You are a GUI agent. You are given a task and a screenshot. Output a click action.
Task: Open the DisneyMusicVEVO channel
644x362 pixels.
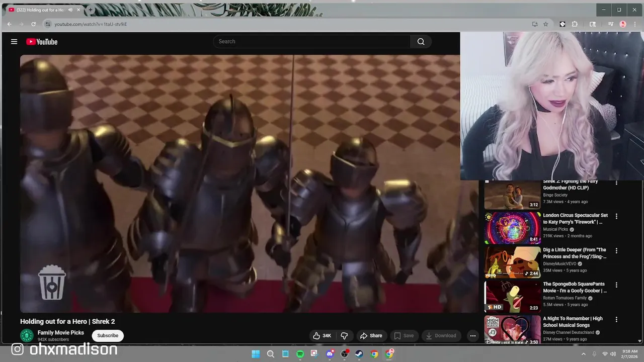[x=559, y=263]
